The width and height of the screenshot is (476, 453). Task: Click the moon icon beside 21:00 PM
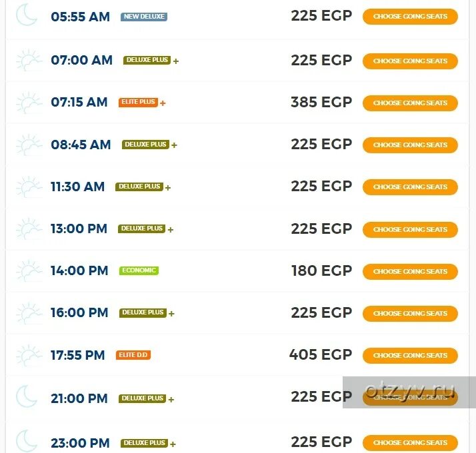click(x=27, y=396)
